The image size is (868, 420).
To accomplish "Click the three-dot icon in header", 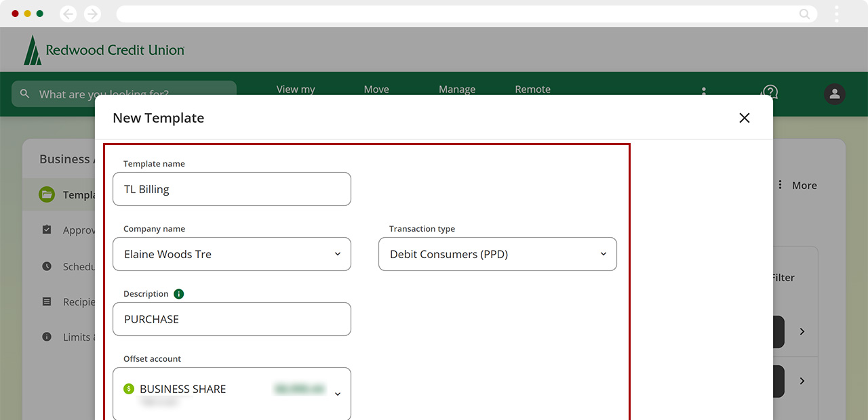I will tap(704, 91).
